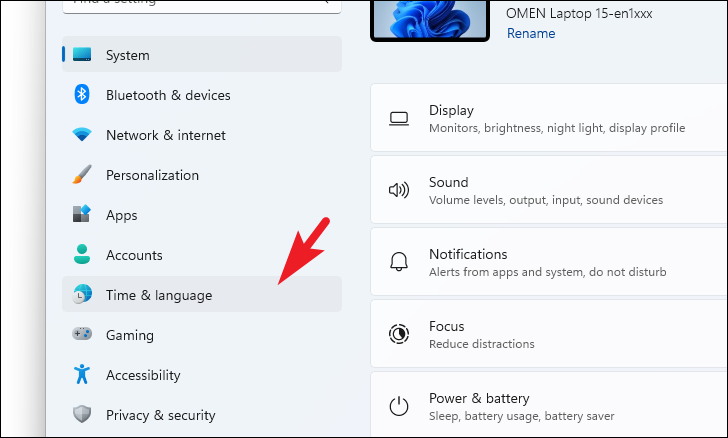Open Bluetooth & devices settings
The image size is (728, 438).
[202, 95]
